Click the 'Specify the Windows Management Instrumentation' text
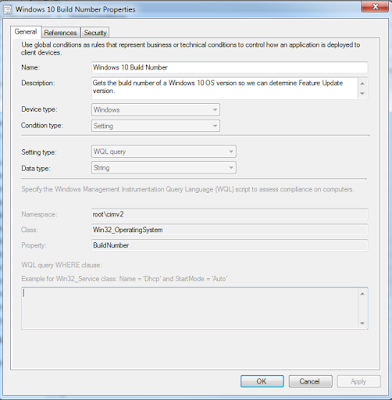 [188, 189]
